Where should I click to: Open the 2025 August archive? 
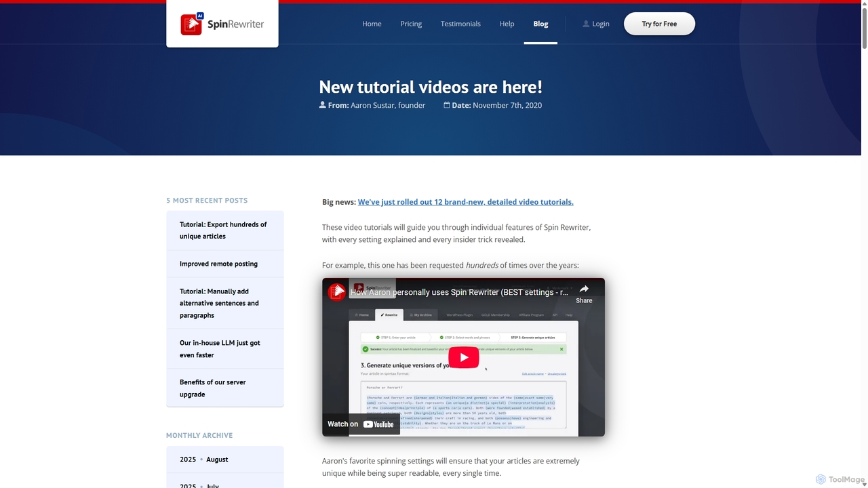[225, 460]
